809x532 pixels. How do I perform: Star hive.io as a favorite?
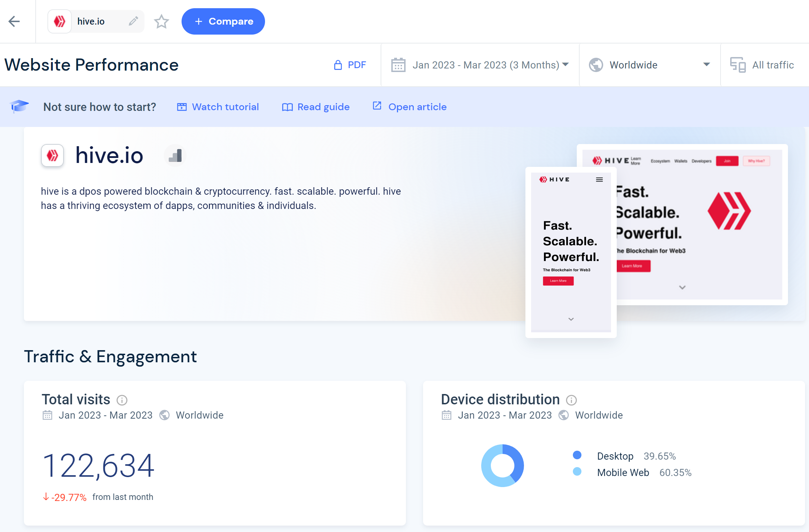161,21
